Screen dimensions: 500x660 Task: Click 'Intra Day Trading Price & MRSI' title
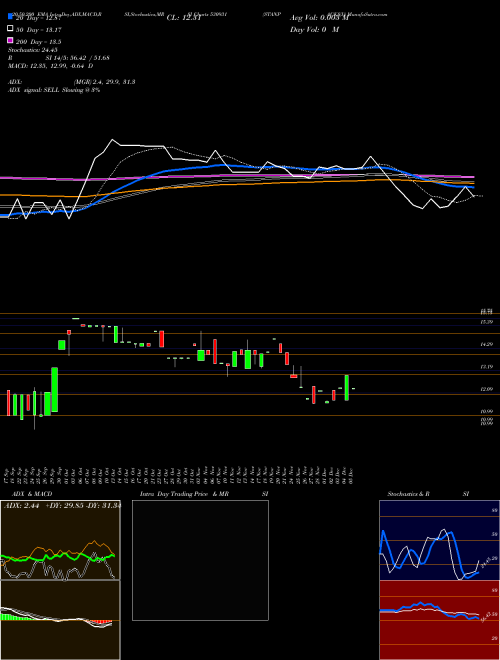click(204, 494)
